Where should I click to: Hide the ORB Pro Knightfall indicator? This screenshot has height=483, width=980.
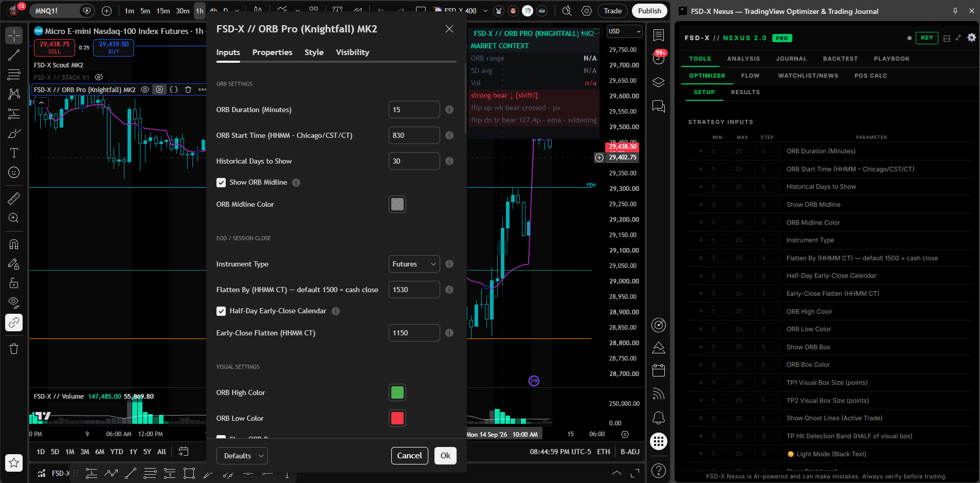tap(145, 90)
